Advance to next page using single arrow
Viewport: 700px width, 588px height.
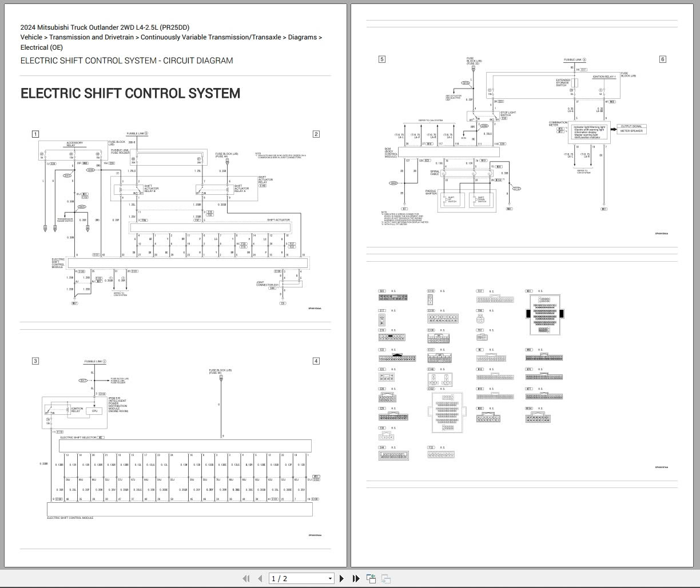[x=341, y=578]
